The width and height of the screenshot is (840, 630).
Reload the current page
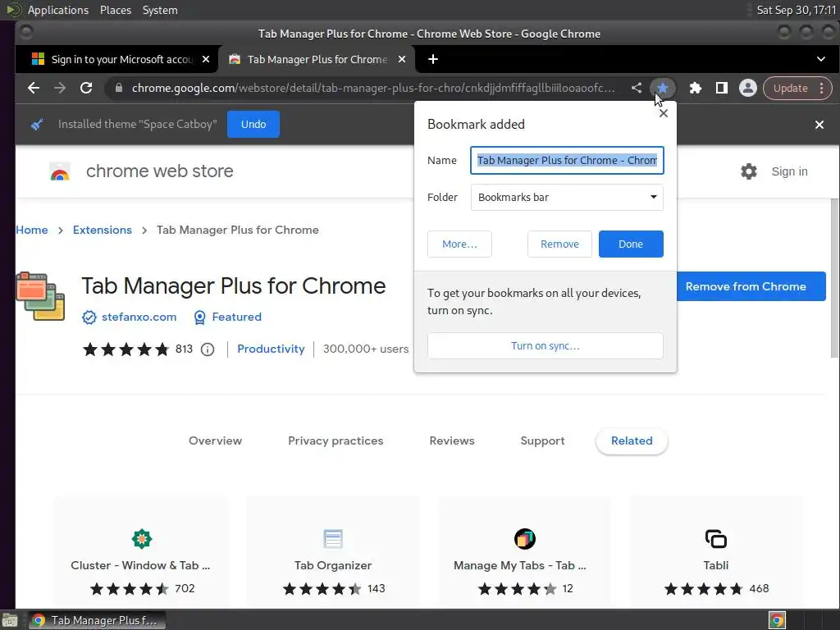pyautogui.click(x=86, y=88)
